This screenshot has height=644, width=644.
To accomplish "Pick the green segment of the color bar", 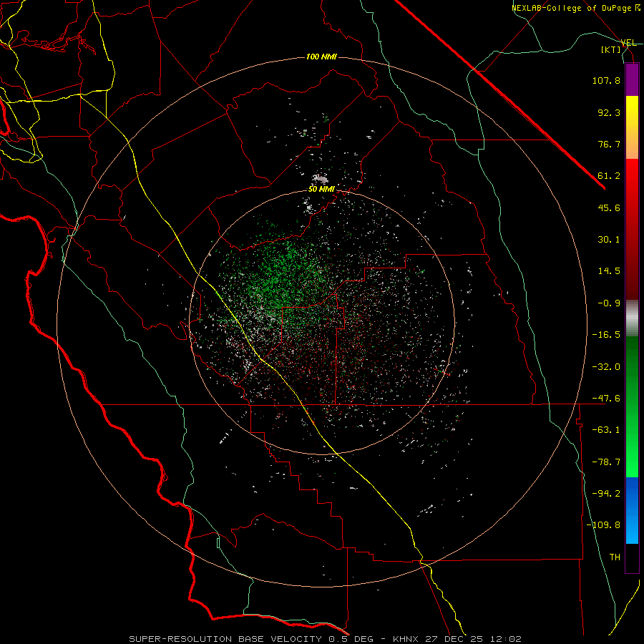I will click(632, 406).
